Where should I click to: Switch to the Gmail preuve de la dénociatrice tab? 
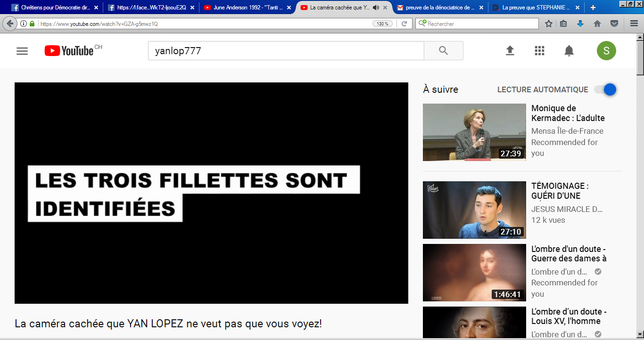[440, 8]
